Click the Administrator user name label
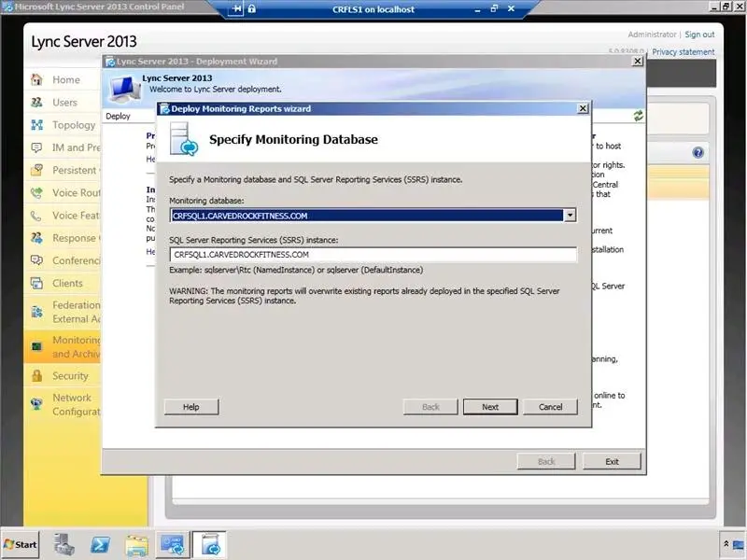 (x=652, y=35)
